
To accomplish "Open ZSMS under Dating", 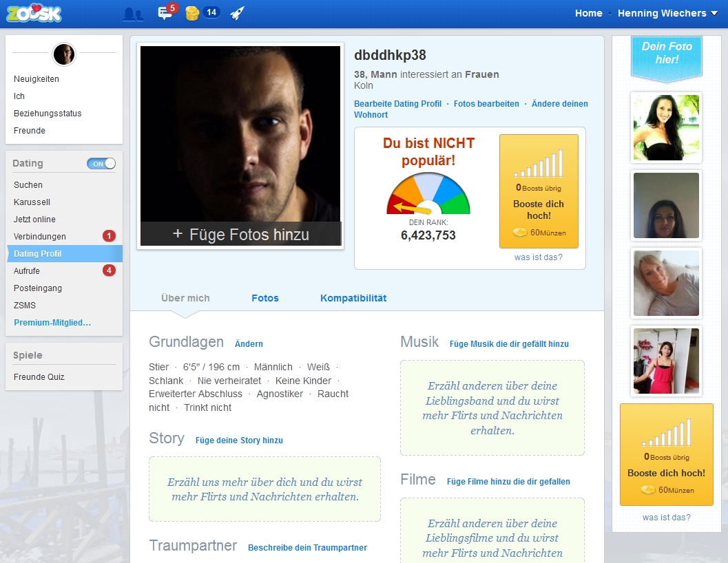I will pos(25,305).
